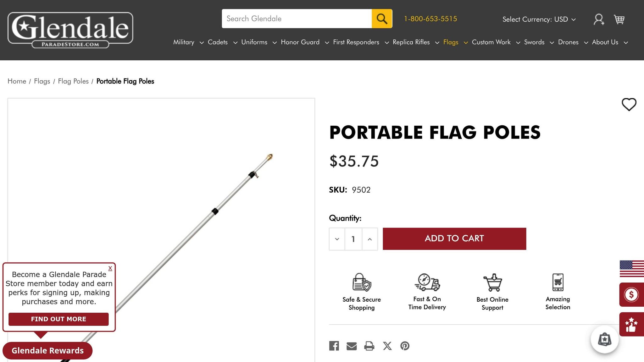Expand the Military menu
The width and height of the screenshot is (644, 362).
[x=188, y=42]
